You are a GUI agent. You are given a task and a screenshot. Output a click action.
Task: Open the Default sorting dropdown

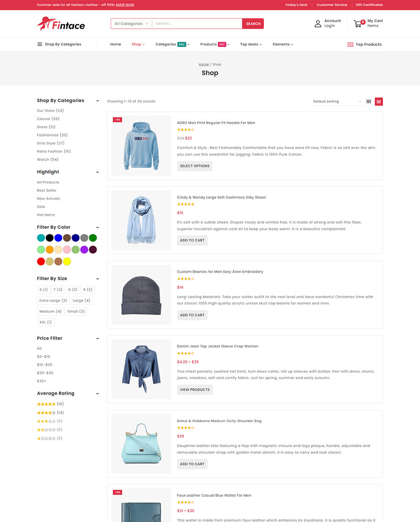click(337, 101)
